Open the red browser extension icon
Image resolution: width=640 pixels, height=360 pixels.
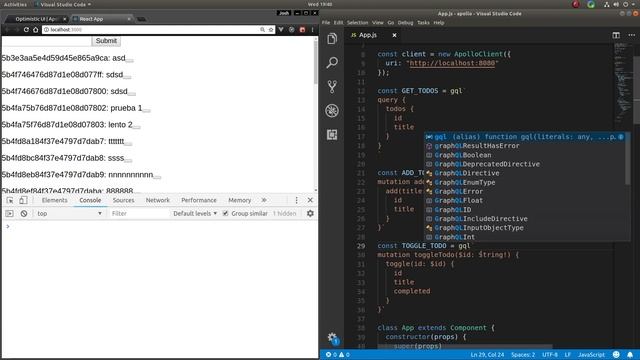(302, 30)
